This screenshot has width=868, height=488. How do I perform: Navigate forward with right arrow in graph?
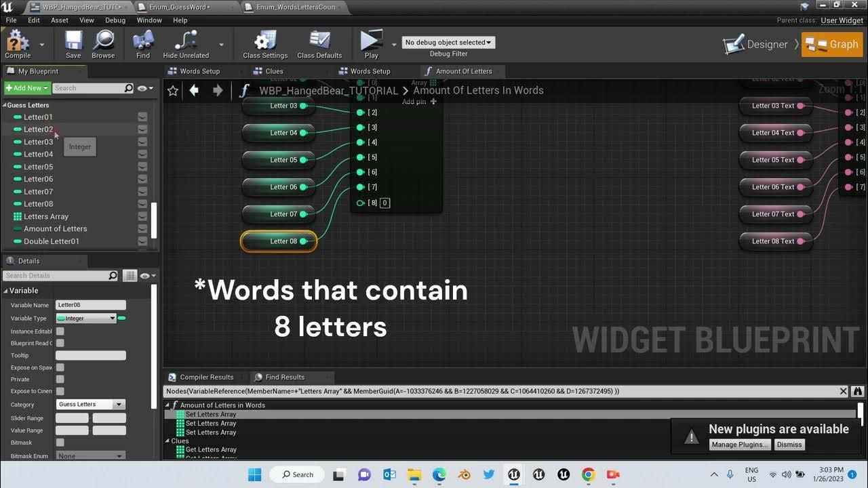218,90
